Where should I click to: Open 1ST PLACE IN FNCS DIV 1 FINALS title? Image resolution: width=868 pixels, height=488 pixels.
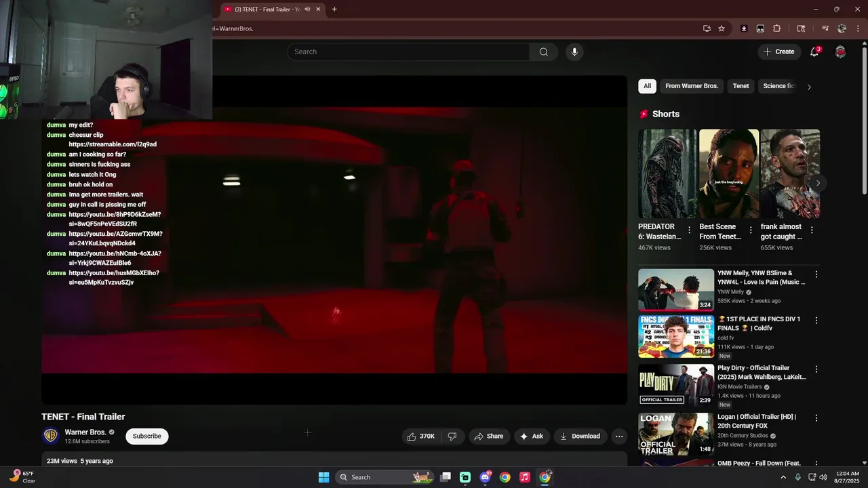(759, 323)
